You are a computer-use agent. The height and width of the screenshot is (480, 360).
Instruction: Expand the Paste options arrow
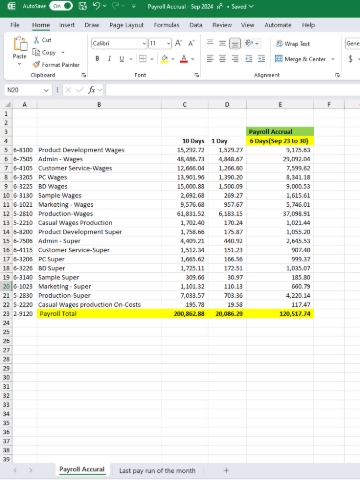pyautogui.click(x=19, y=64)
